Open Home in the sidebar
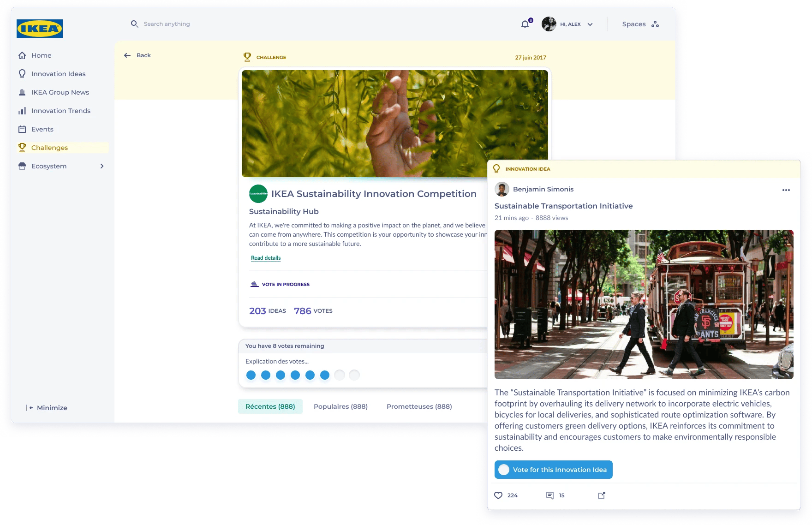 tap(42, 55)
